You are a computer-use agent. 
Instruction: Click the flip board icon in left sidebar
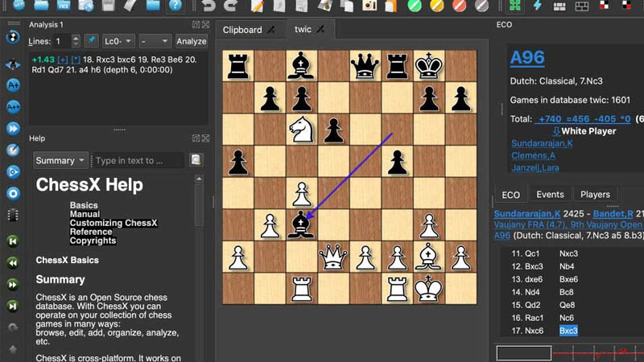[13, 37]
